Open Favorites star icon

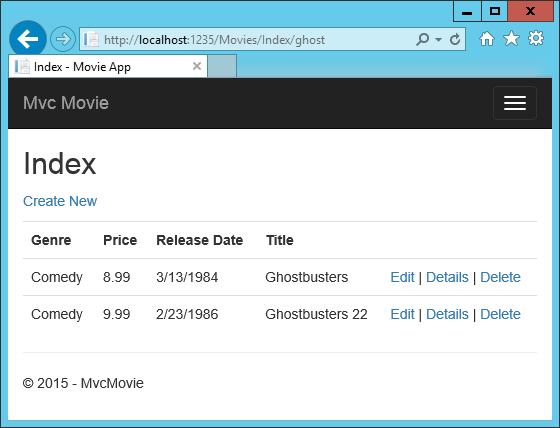[x=511, y=39]
